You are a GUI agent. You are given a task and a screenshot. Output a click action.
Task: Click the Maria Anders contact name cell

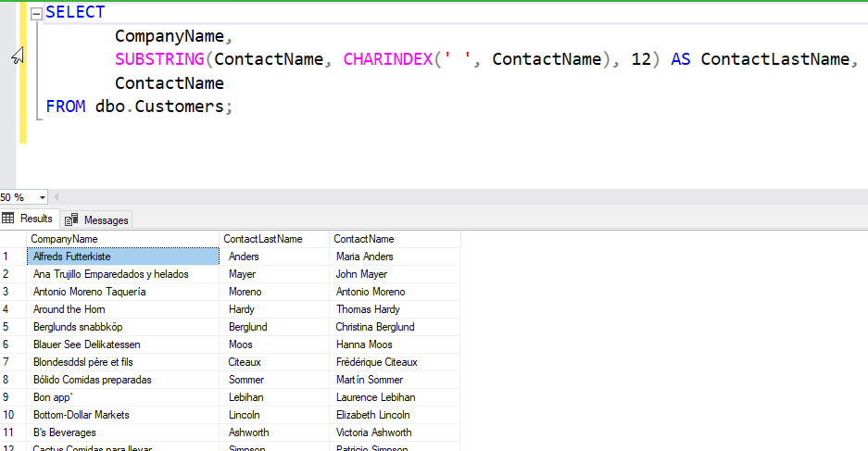[395, 257]
